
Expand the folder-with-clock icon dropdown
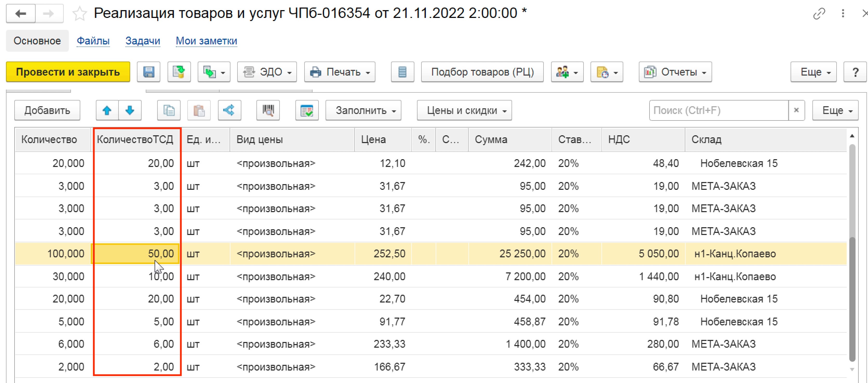pos(607,72)
